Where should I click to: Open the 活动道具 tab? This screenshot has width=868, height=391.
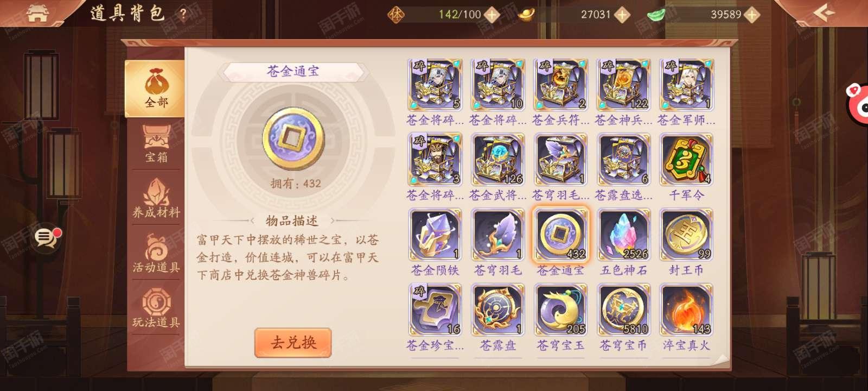156,254
